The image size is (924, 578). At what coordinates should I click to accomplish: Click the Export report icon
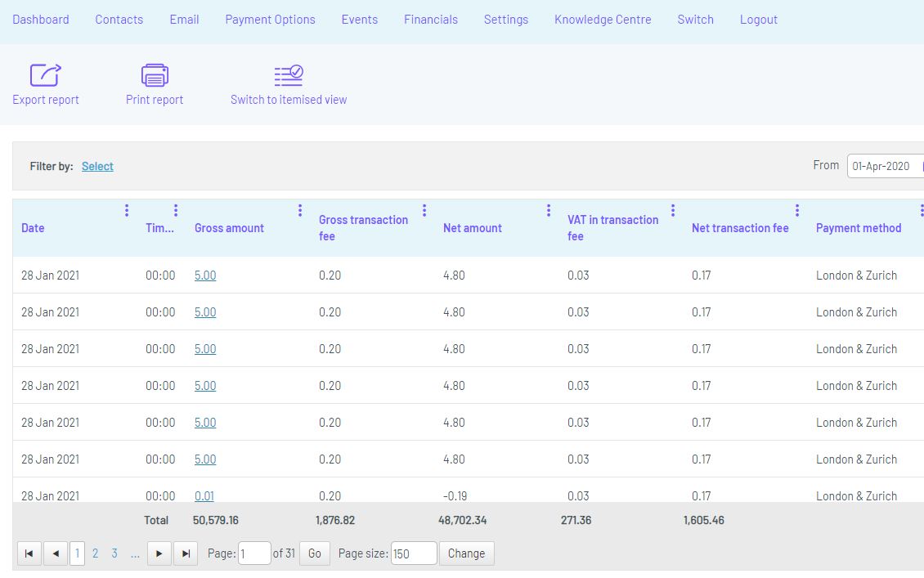click(x=46, y=75)
